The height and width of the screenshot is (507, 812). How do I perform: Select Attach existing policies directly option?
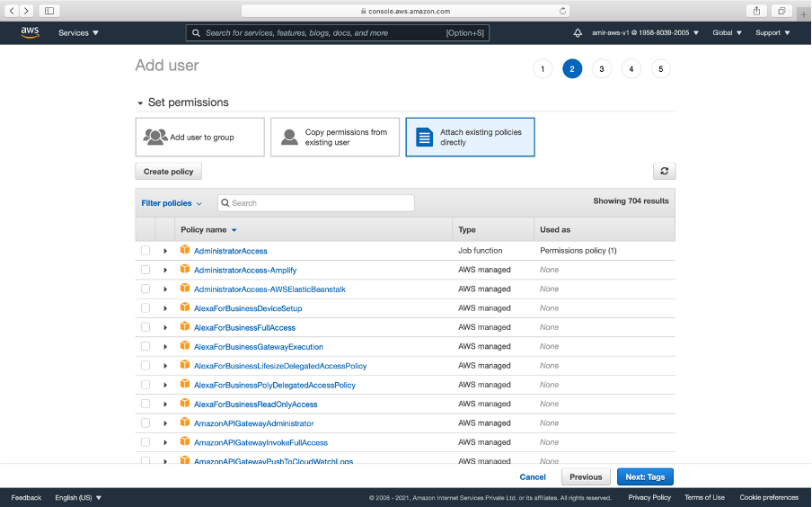point(470,137)
